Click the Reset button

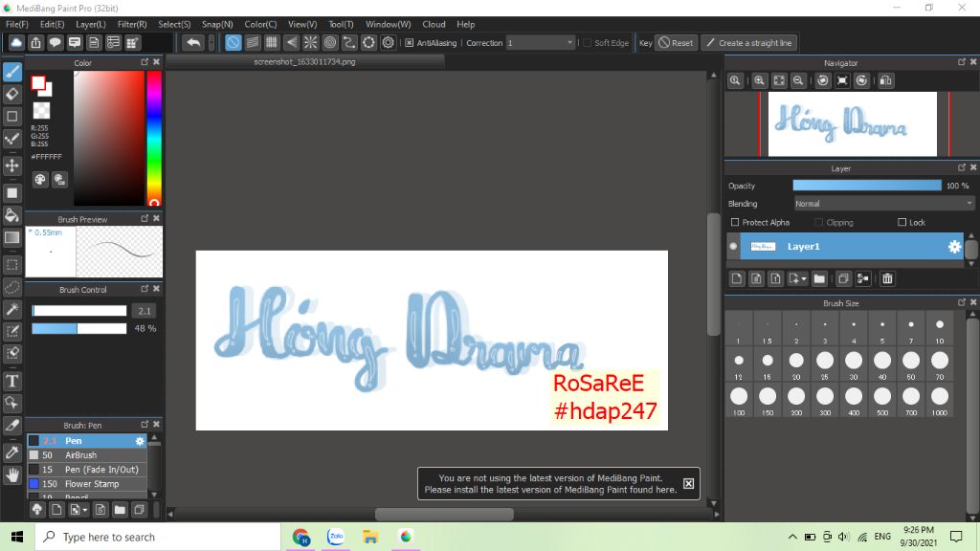676,43
